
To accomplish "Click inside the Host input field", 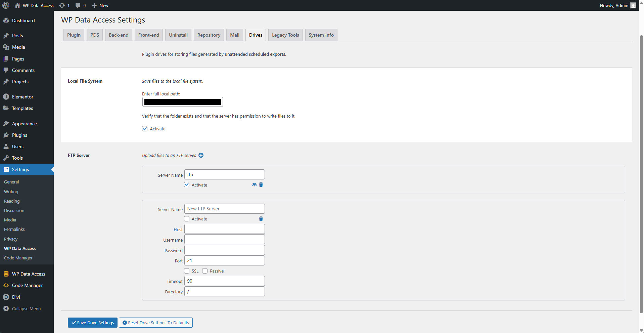I will 224,229.
